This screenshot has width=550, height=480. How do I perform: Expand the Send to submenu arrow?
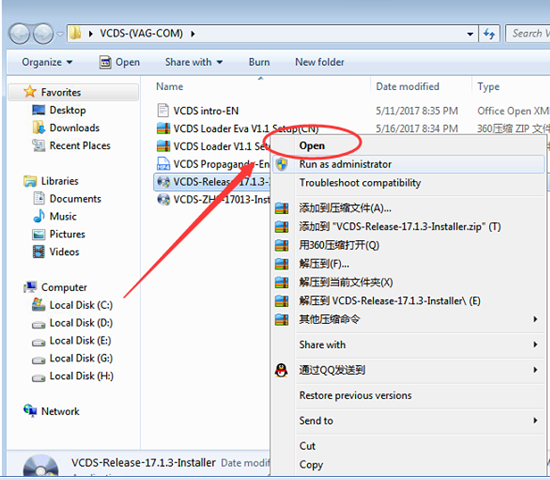(535, 420)
